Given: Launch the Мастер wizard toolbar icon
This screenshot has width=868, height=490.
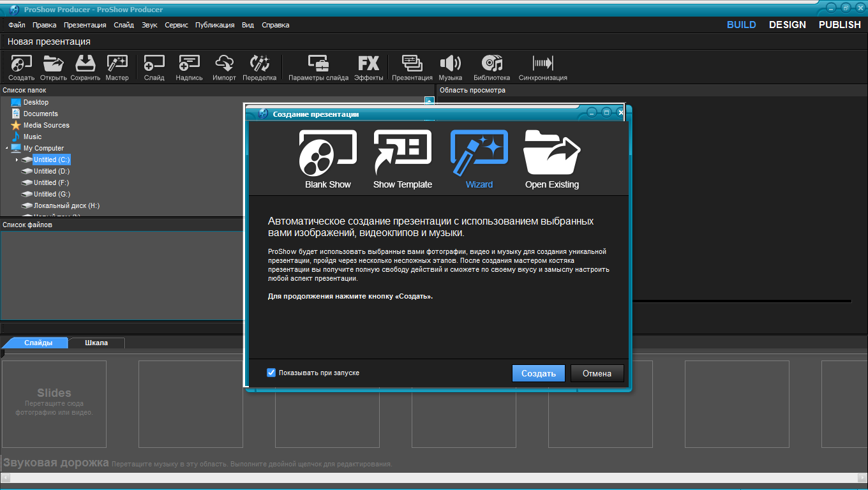Looking at the screenshot, I should [117, 68].
